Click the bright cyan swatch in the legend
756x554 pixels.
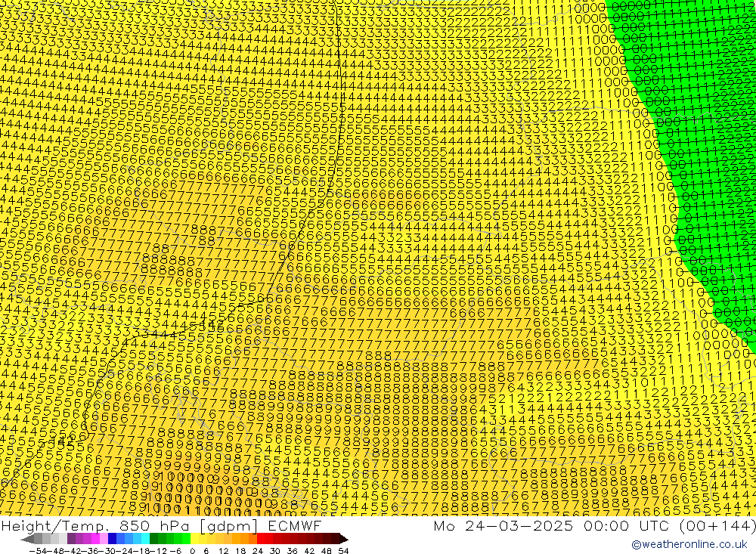click(145, 539)
